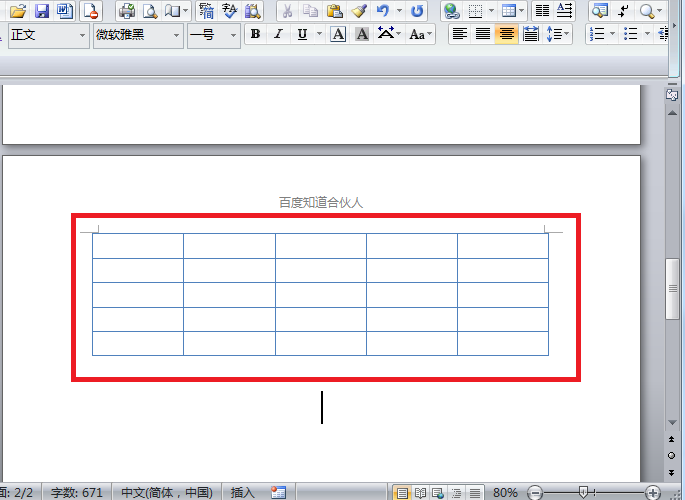The image size is (685, 500).
Task: Redo the last action
Action: coord(417,10)
